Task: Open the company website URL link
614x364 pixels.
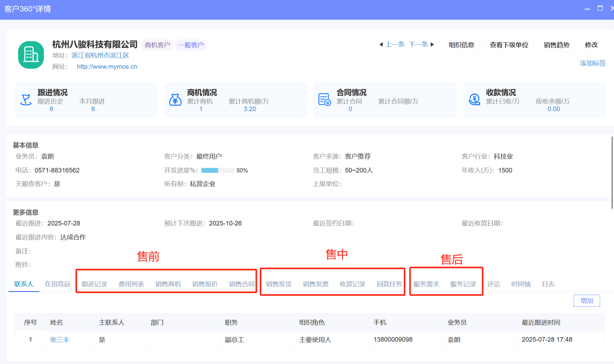Action: 107,67
